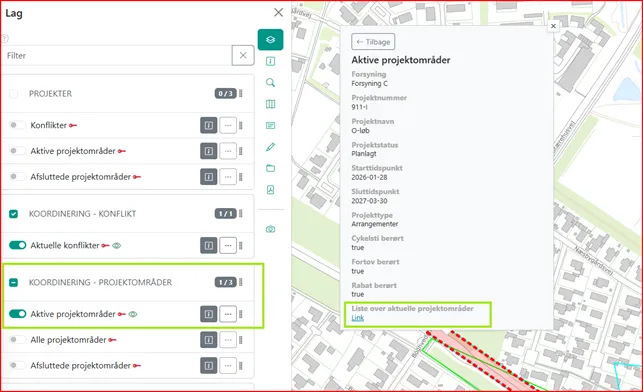Enable Afsluttede projektområder switch under KOORDINERING

point(17,365)
